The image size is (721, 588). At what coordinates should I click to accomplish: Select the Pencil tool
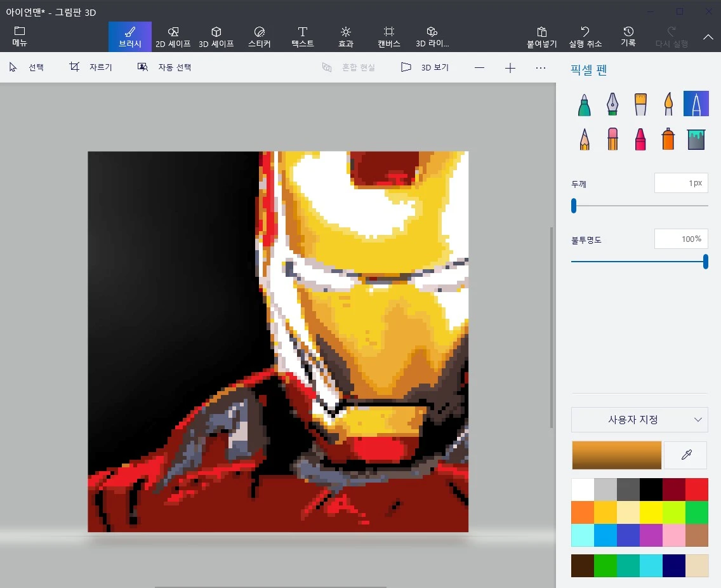pos(585,138)
